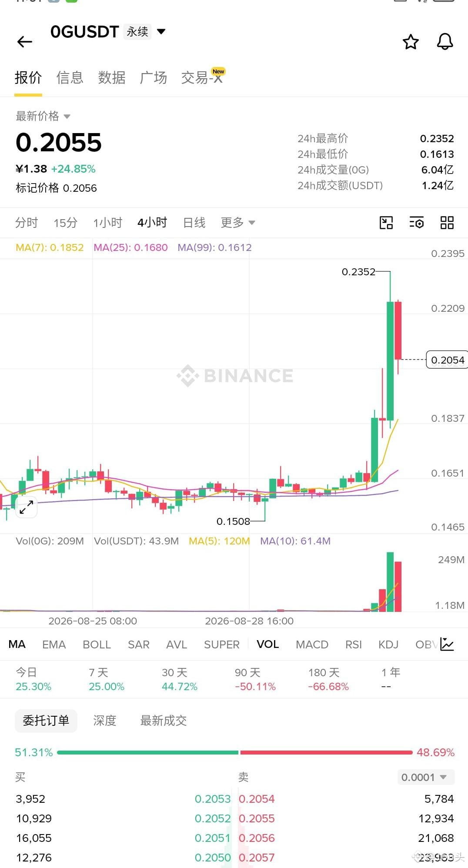Open chart settings list-gear icon

tap(417, 223)
